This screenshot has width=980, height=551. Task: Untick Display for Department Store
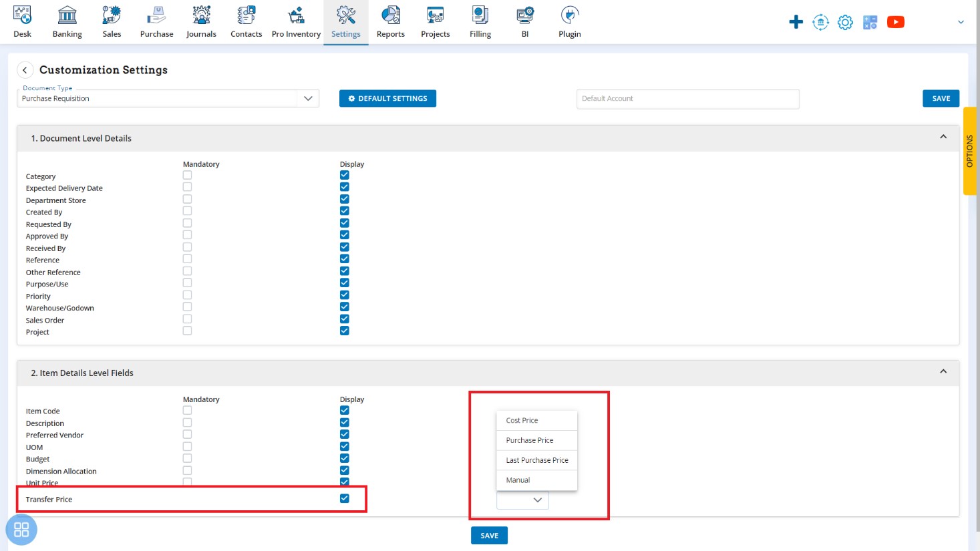345,199
